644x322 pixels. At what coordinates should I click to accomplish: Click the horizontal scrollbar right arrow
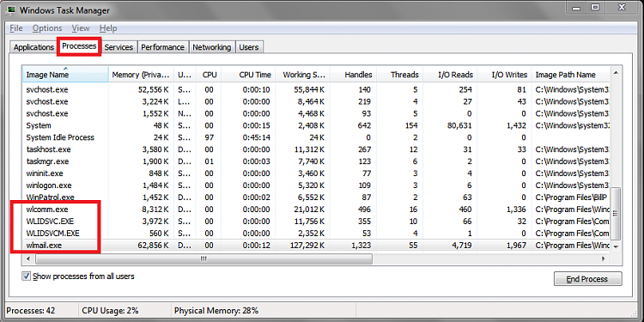[604, 258]
